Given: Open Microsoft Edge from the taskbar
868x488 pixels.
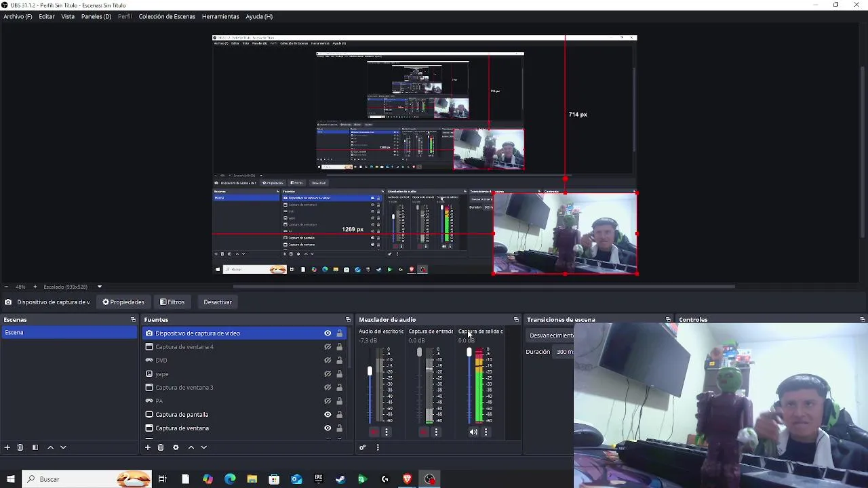Looking at the screenshot, I should pos(230,479).
